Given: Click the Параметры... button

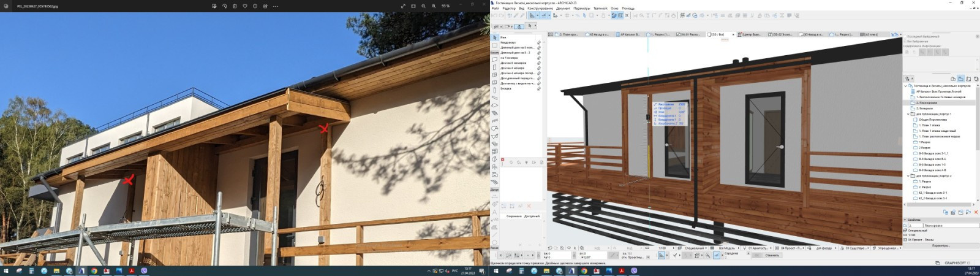Looking at the screenshot, I should [941, 245].
